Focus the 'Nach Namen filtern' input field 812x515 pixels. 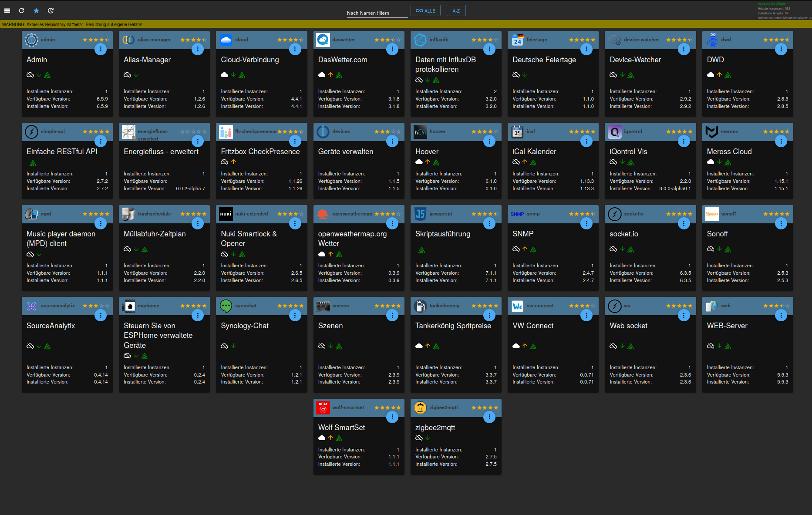tap(377, 13)
